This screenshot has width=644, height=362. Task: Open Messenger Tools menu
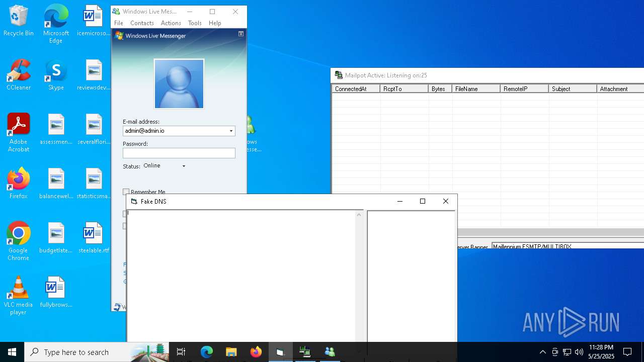click(x=195, y=23)
